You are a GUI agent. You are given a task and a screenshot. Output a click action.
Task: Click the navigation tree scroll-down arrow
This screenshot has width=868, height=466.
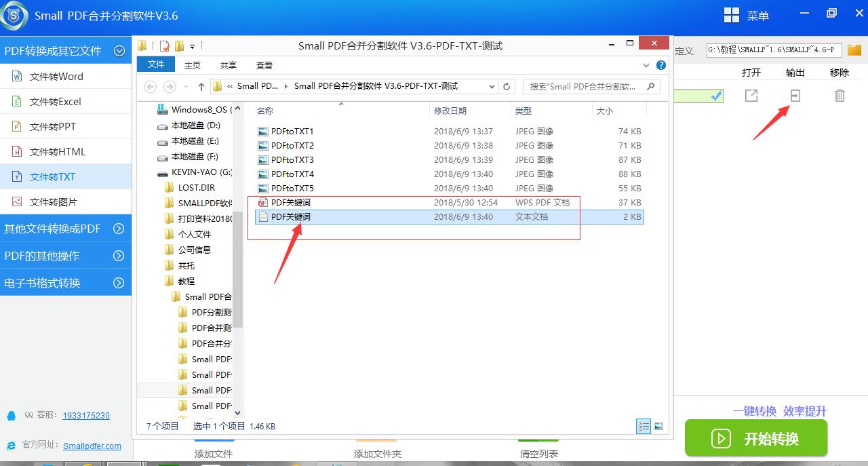[237, 412]
